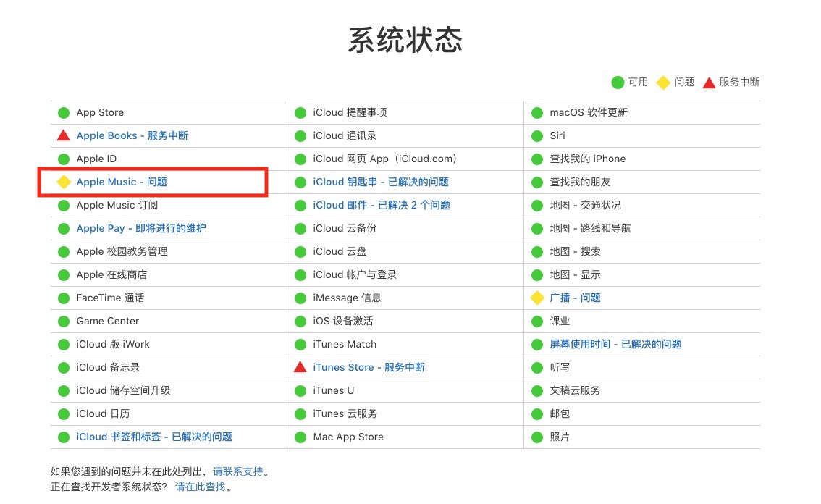This screenshot has width=821, height=504.
Task: Open developer system status via 请在此查找
Action: pyautogui.click(x=200, y=487)
